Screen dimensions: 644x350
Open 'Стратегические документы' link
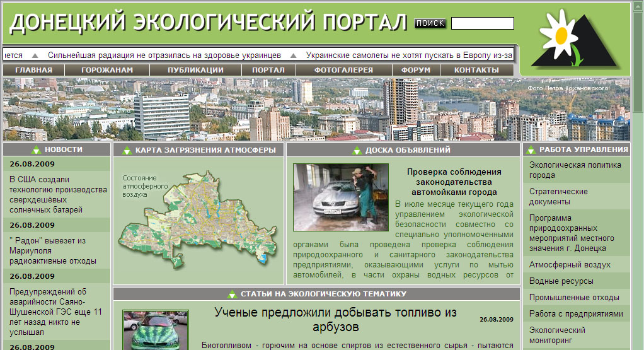(558, 196)
